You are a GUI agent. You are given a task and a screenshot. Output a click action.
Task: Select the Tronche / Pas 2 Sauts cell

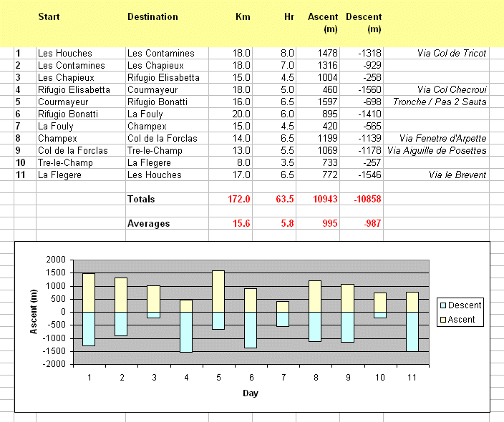(x=440, y=102)
